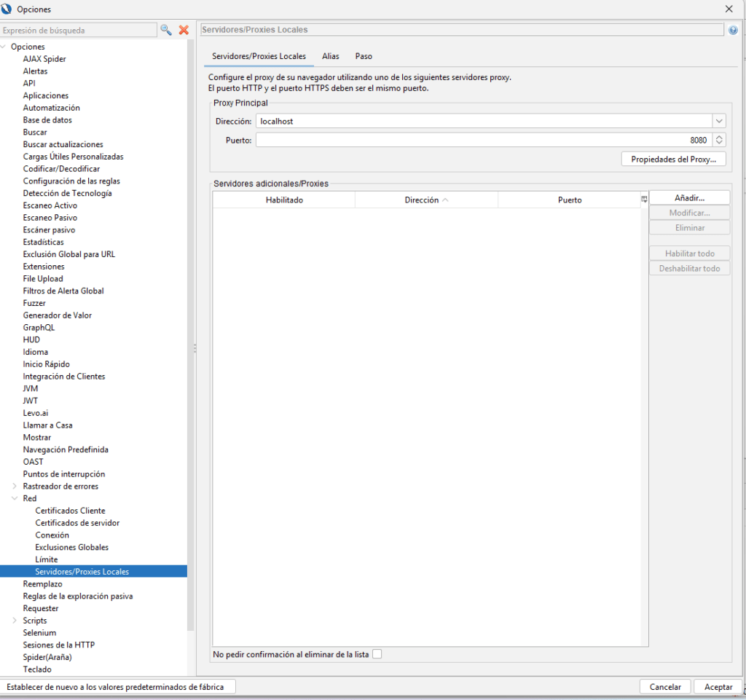The height and width of the screenshot is (700, 746).
Task: Expand the Scripts tree node
Action: pos(15,621)
